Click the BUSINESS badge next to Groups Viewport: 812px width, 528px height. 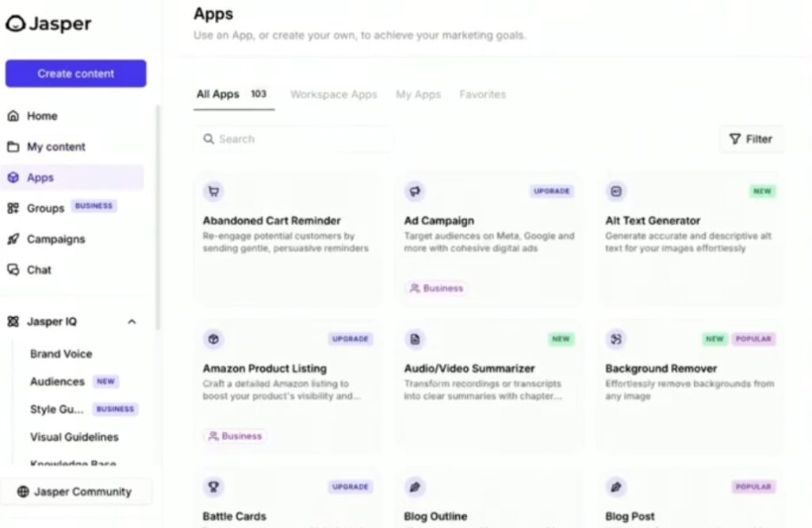[94, 206]
